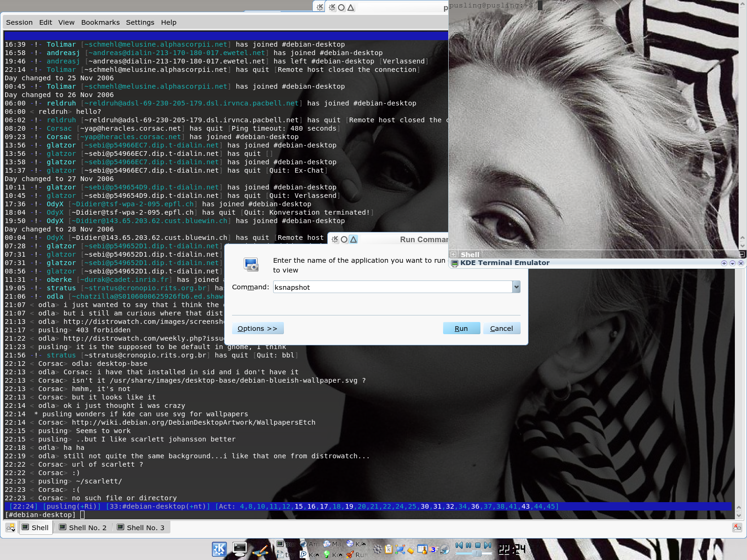Screen dimensions: 747x560
Task: Open the Session menu in Konsole
Action: pos(19,22)
